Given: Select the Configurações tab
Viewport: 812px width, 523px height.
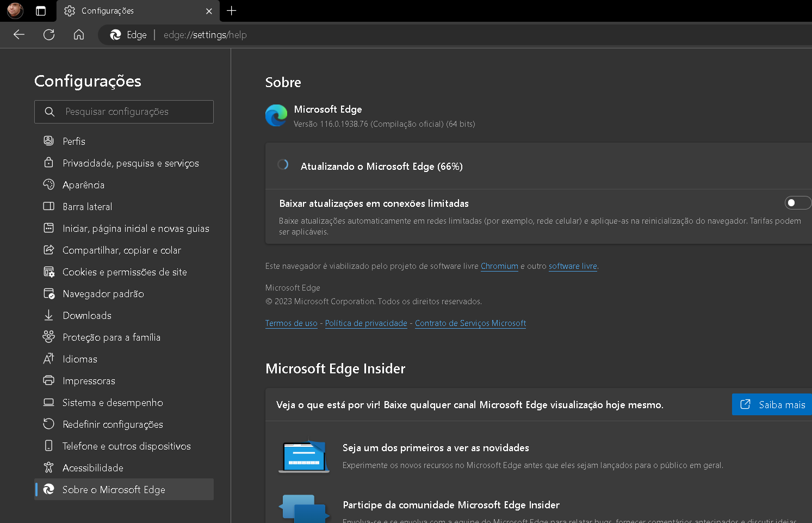Looking at the screenshot, I should click(x=138, y=11).
